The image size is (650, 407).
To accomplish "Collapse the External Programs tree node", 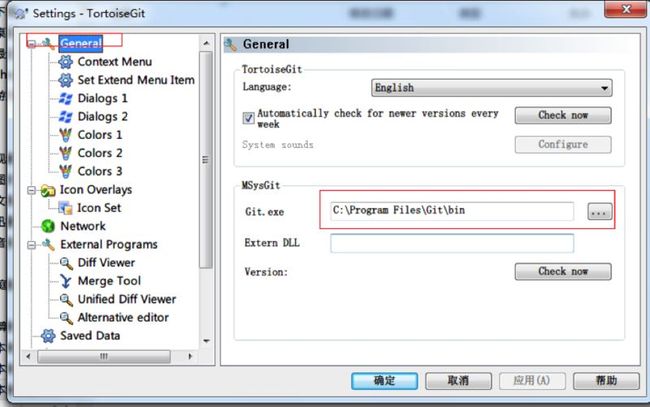I will point(32,245).
